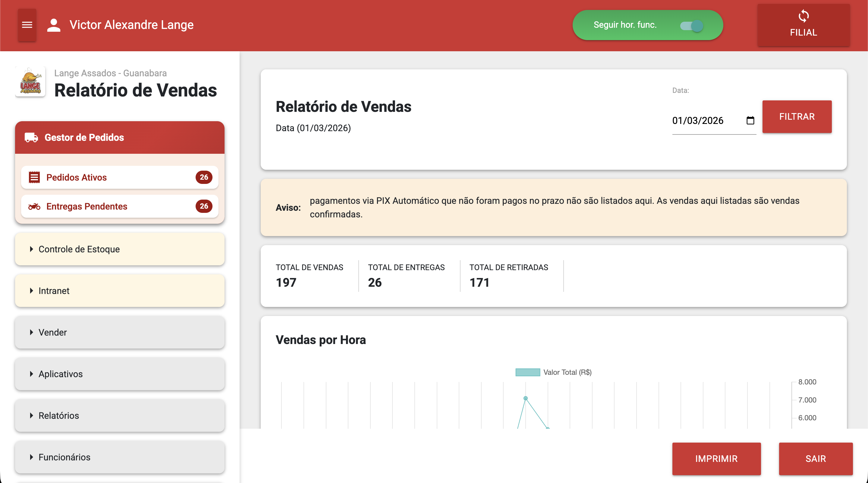This screenshot has height=483, width=868.
Task: Open the hamburger menu icon
Action: pos(27,25)
